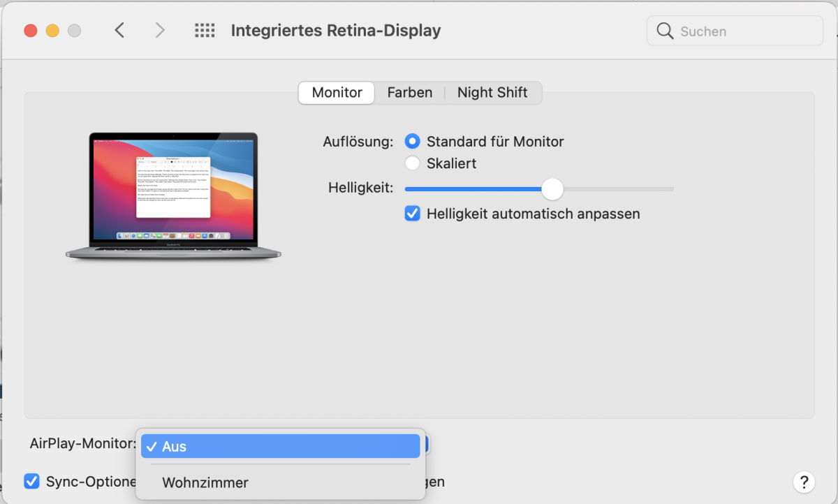
Task: Select Aus in the AirPlay-Monitor dropdown
Action: click(280, 447)
